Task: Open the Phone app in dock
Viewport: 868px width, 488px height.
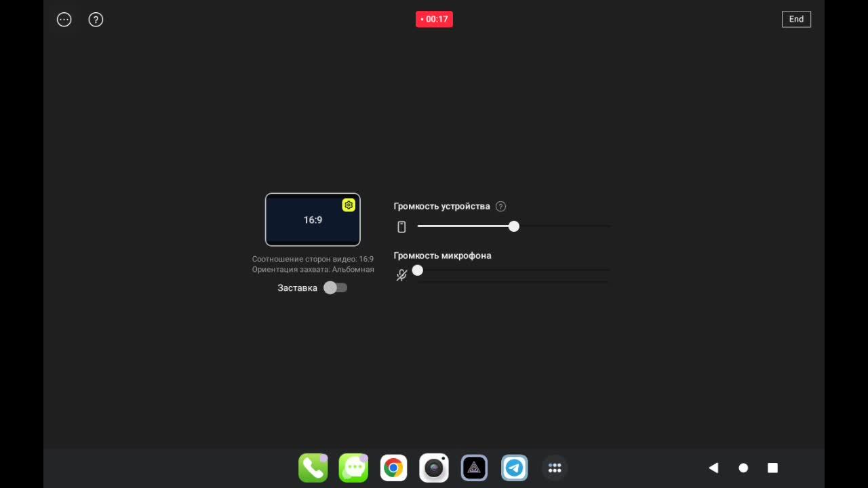Action: pos(313,468)
